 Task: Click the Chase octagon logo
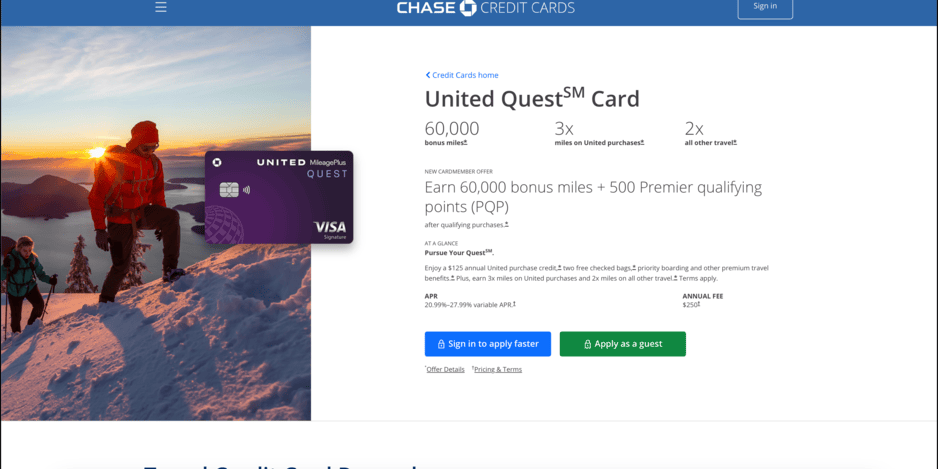pyautogui.click(x=468, y=8)
